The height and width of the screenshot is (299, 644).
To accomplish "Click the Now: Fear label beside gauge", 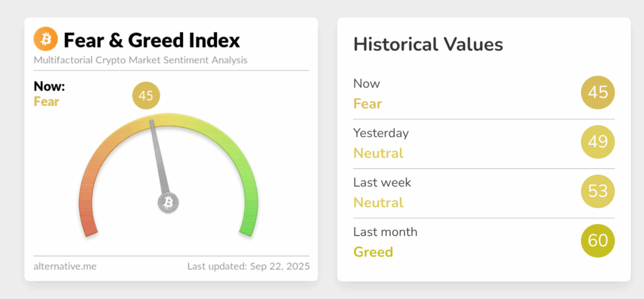I will point(49,94).
